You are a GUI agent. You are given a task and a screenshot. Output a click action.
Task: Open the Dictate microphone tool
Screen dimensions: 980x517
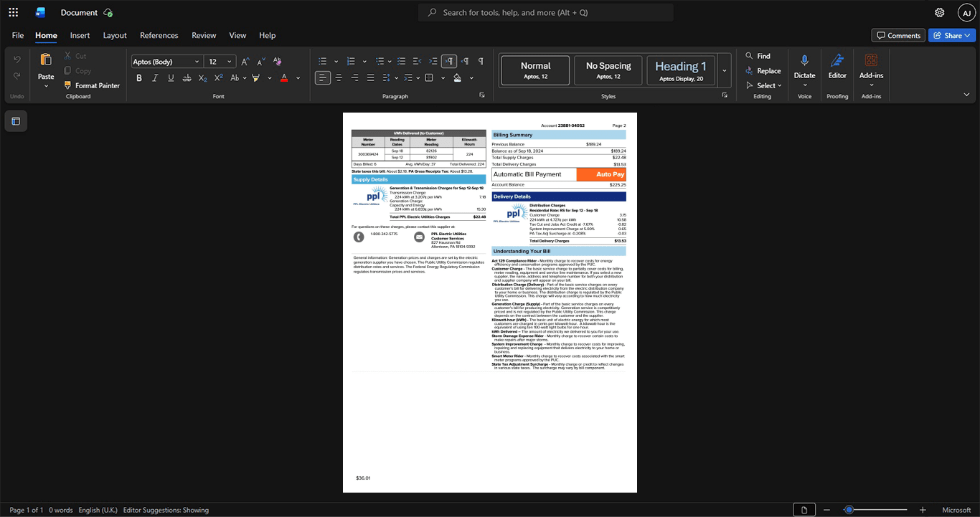[x=804, y=70]
